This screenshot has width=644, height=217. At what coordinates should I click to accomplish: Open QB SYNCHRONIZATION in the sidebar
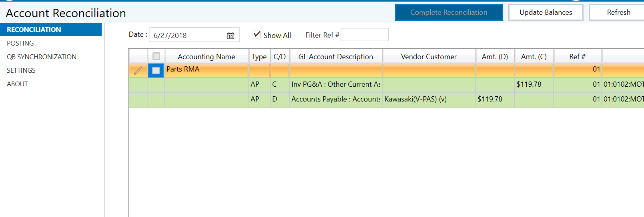(42, 57)
